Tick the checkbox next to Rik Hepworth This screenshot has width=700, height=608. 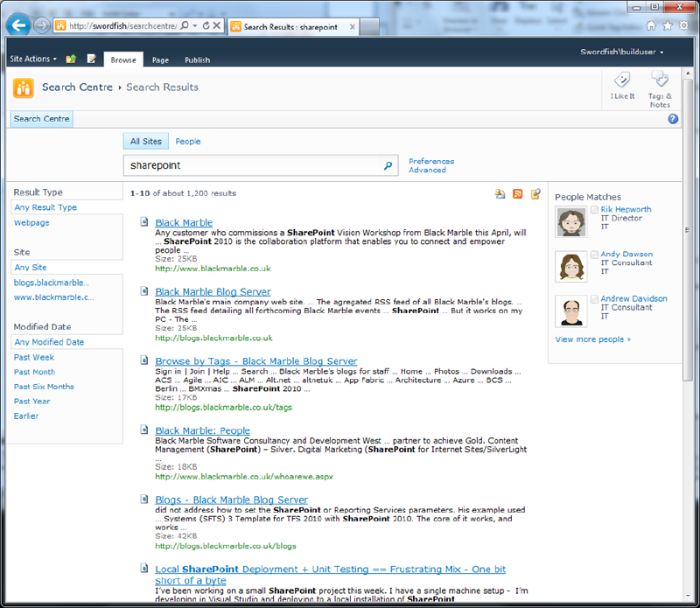pos(594,209)
